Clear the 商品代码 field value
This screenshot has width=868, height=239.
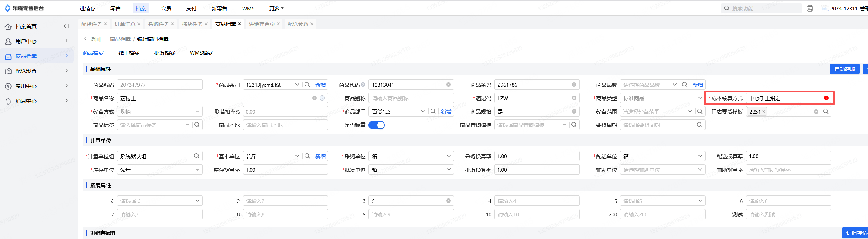pyautogui.click(x=449, y=85)
